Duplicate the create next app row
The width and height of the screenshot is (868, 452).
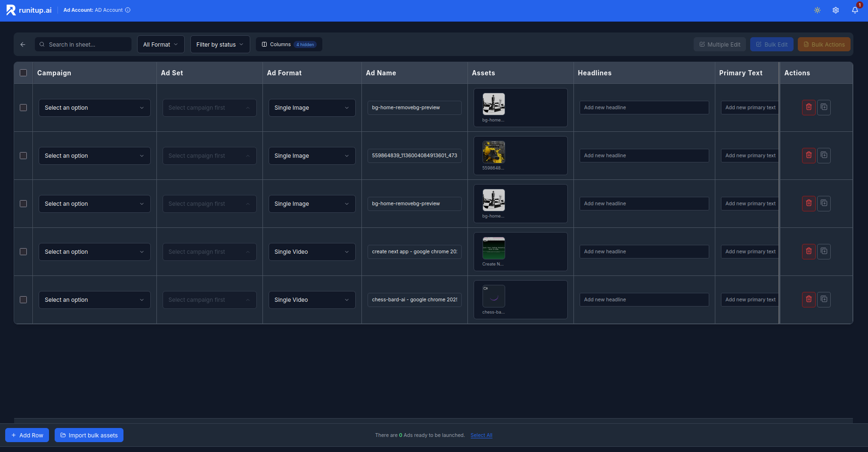coord(824,251)
